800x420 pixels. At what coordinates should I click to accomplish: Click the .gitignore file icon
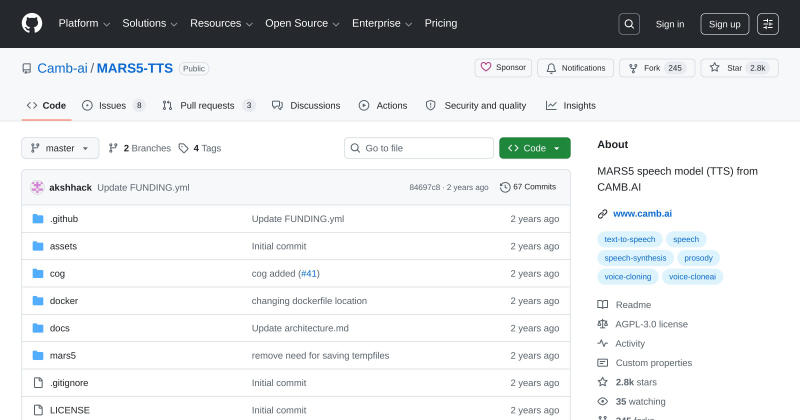tap(38, 383)
